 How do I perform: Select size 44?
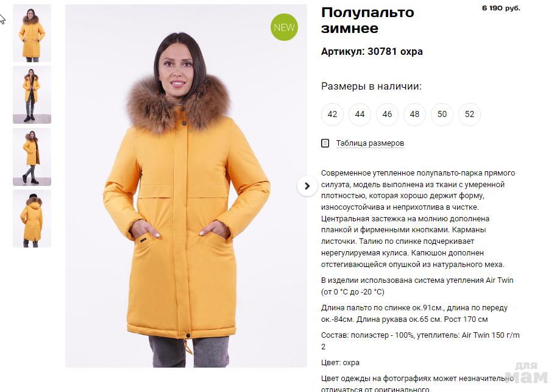[360, 114]
